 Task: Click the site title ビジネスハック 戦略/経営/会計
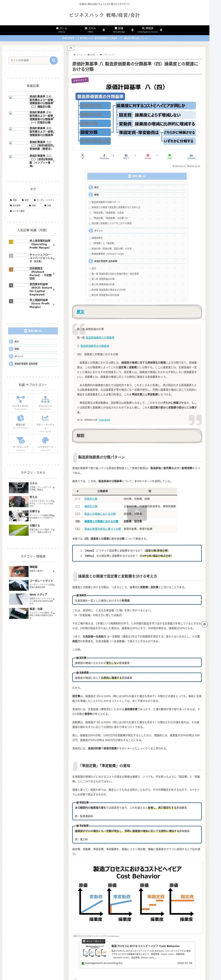coord(104,15)
